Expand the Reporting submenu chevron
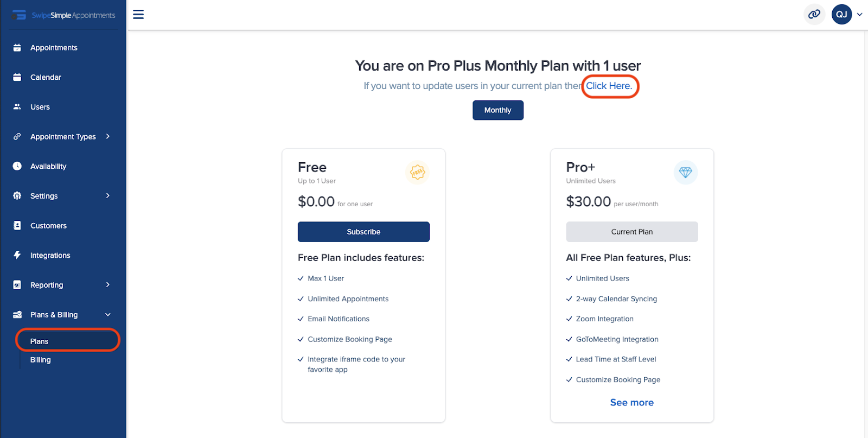 [108, 285]
